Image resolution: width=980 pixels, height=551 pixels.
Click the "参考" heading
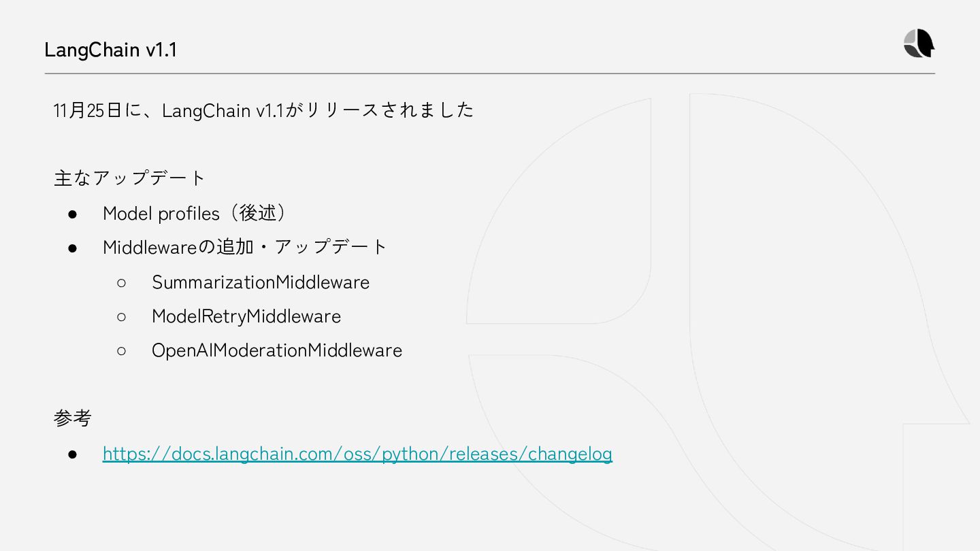pos(72,418)
